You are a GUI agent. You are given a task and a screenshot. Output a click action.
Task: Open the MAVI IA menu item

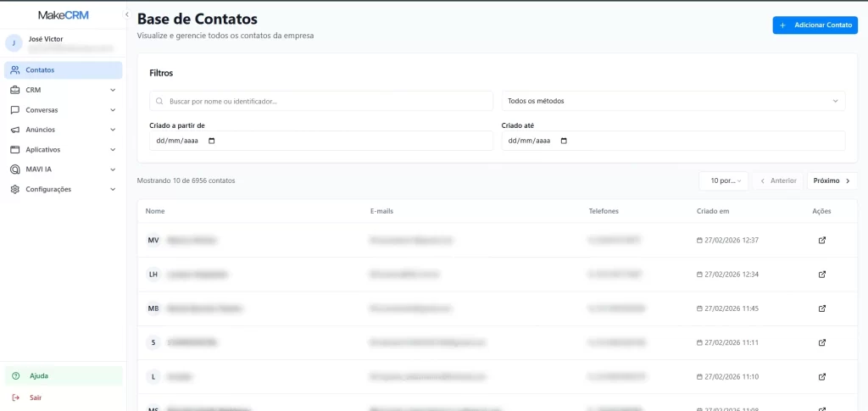[64, 169]
